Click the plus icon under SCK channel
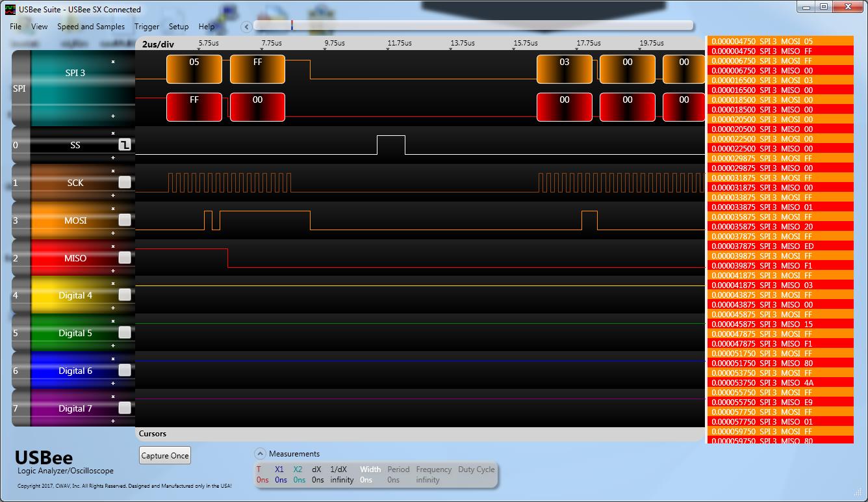The width and height of the screenshot is (868, 502). click(113, 195)
